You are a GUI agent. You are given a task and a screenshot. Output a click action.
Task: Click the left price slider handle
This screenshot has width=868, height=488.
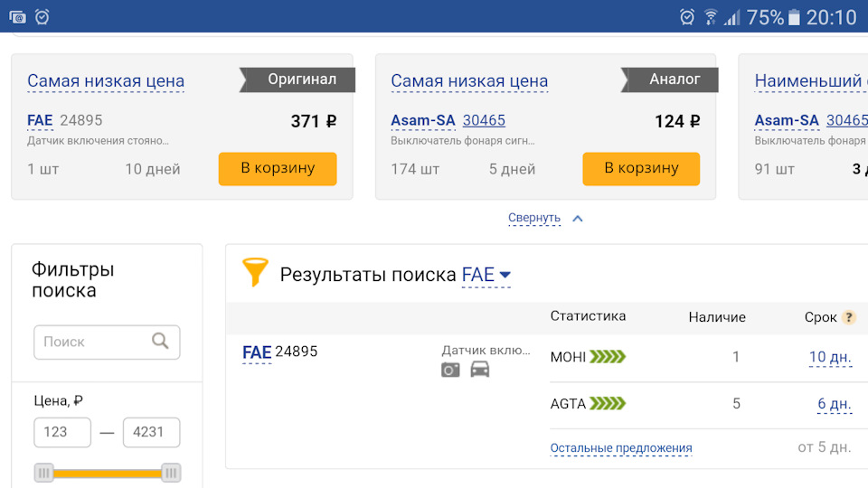[x=44, y=472]
